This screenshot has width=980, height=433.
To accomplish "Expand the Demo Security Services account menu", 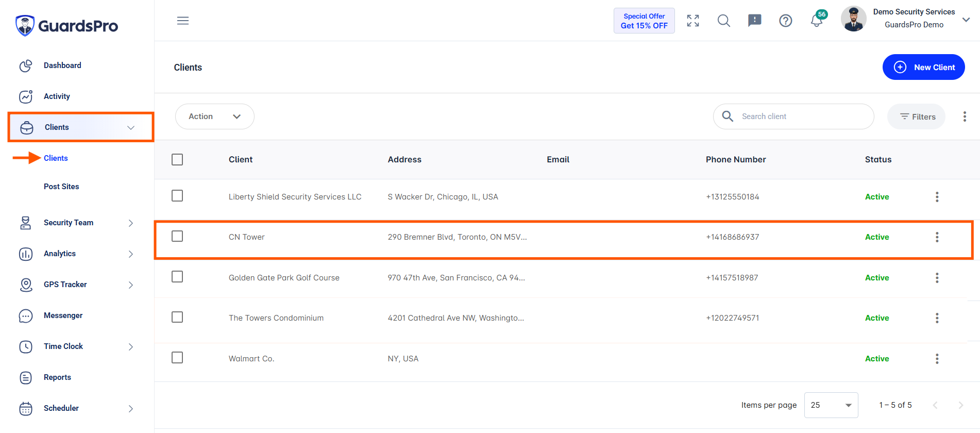I will point(966,20).
